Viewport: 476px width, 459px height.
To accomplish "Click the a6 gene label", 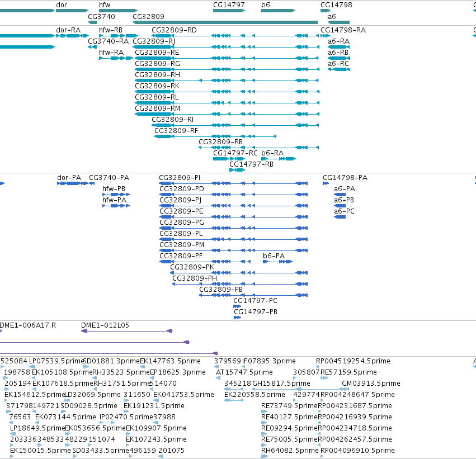I will 332,16.
